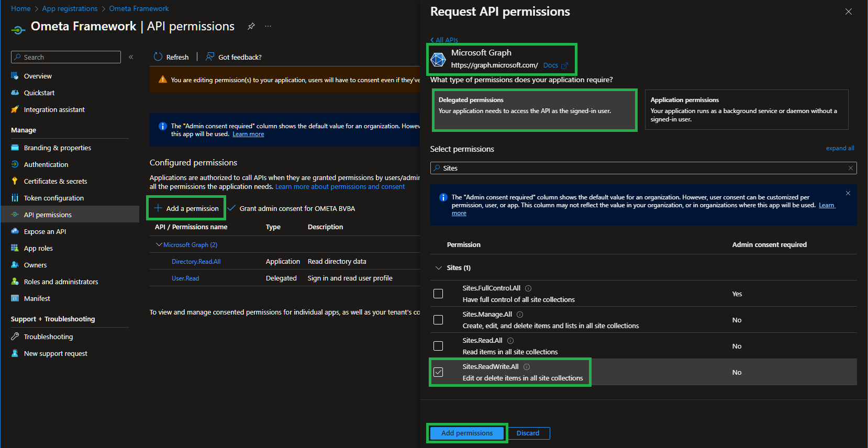The height and width of the screenshot is (448, 868).
Task: Dismiss the admin consent info banner in panel
Action: [848, 193]
